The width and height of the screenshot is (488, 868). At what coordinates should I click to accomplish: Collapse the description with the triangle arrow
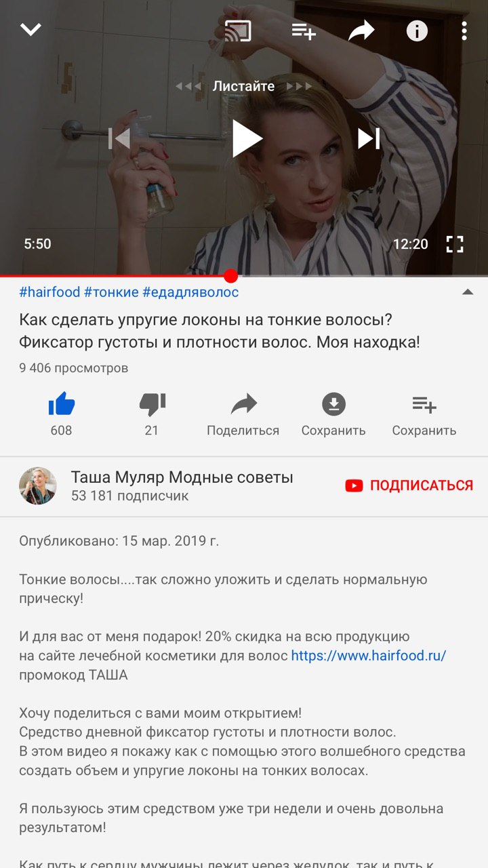pyautogui.click(x=467, y=292)
